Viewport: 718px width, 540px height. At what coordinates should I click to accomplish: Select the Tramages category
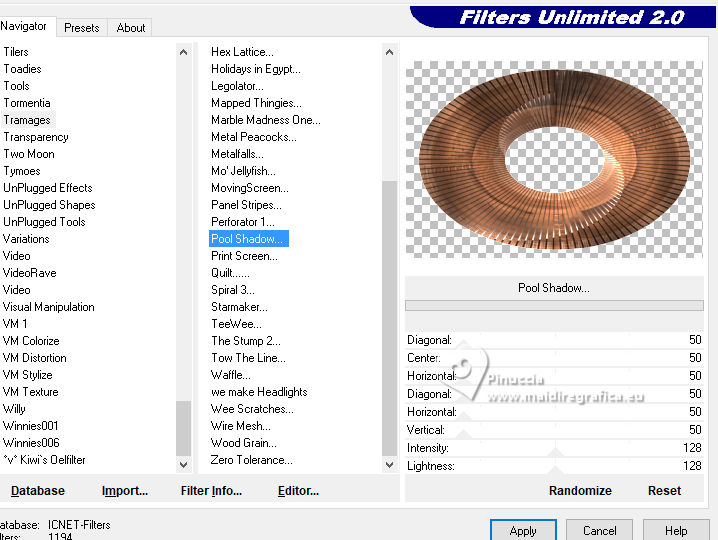pyautogui.click(x=27, y=120)
